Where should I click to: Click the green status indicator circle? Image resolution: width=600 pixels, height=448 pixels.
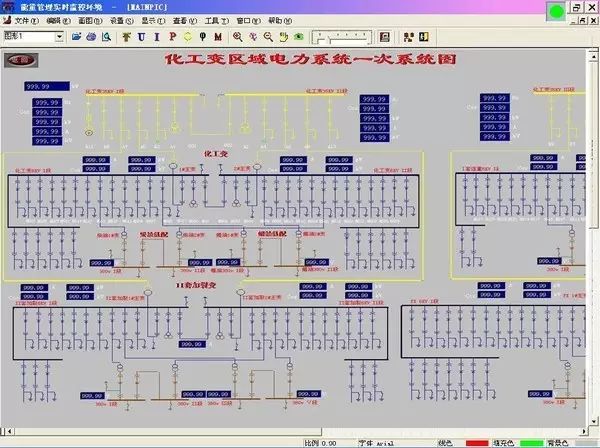(555, 13)
